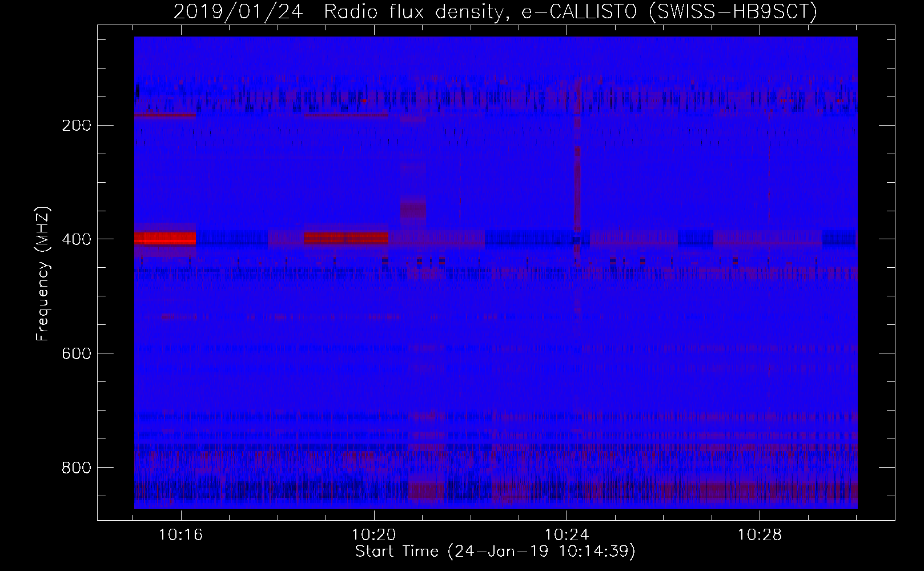Click the bright red burst at 400 MHz near 10:16
This screenshot has width=924, height=571.
(165, 238)
